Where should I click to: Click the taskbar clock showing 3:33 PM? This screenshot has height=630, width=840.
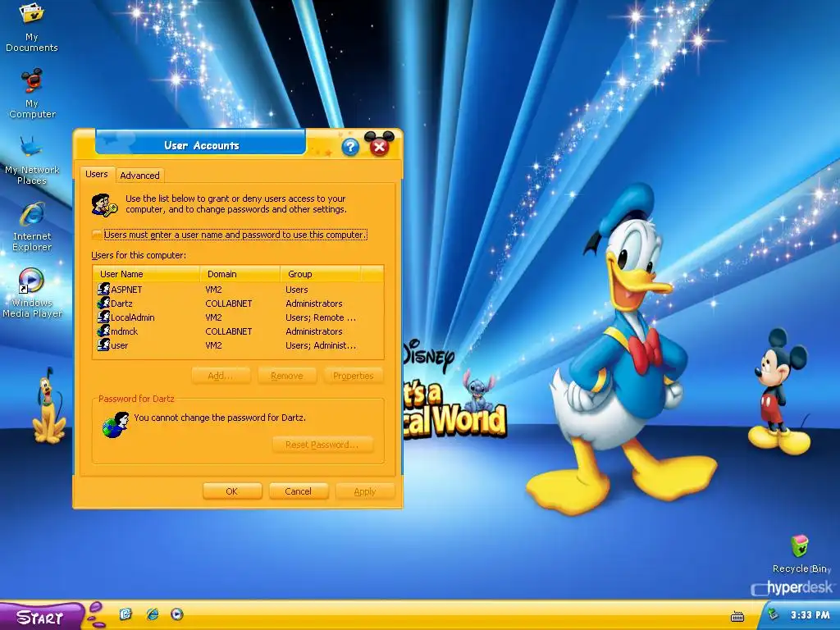810,615
